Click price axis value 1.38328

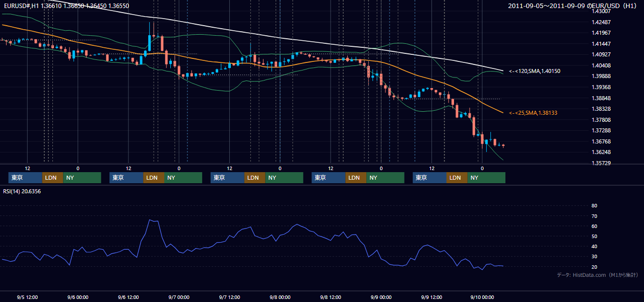click(601, 109)
